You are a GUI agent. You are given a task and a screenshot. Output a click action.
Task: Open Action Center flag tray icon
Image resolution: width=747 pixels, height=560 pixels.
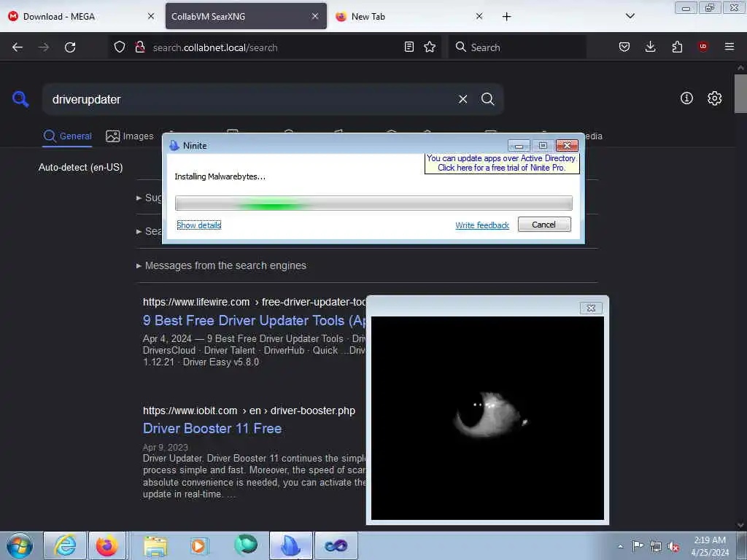click(638, 546)
